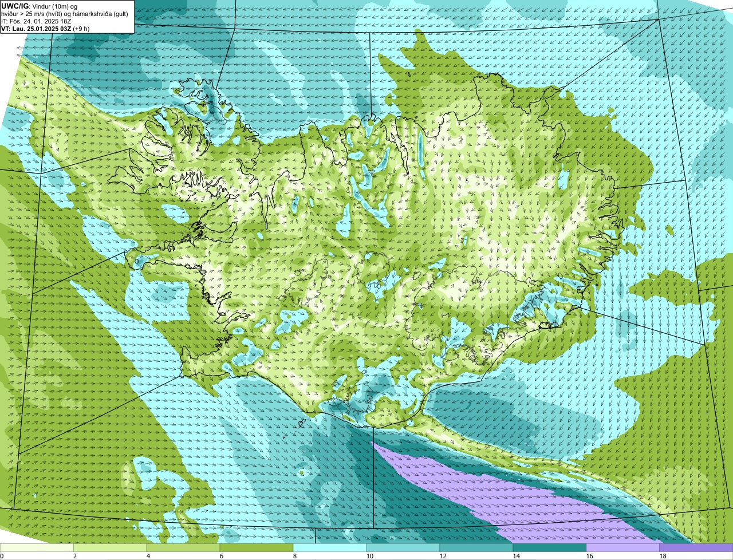Click the legend scale value "14"

(517, 556)
